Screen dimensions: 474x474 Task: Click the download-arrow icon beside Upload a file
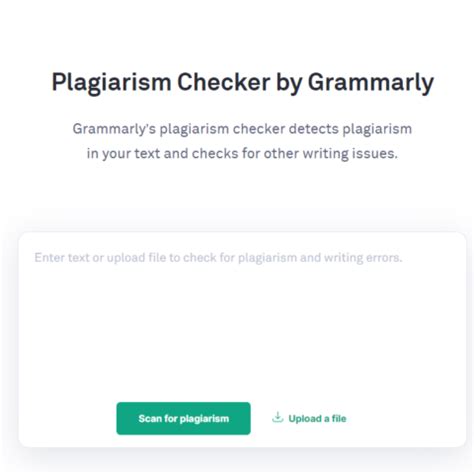(x=277, y=417)
